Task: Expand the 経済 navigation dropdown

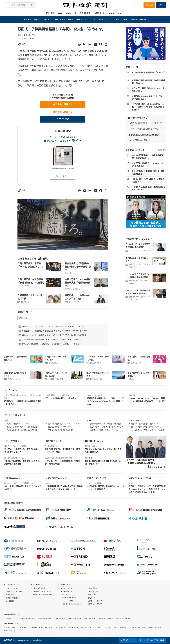Action: click(x=71, y=20)
